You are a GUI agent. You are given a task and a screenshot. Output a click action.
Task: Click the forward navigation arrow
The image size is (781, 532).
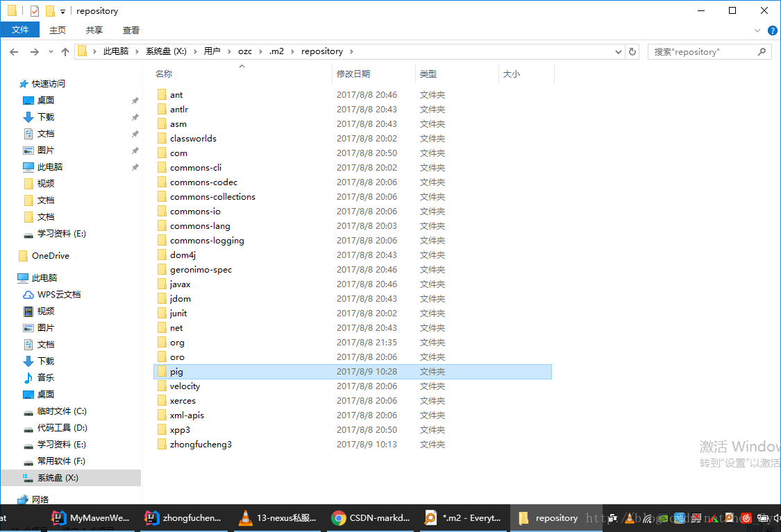click(35, 52)
